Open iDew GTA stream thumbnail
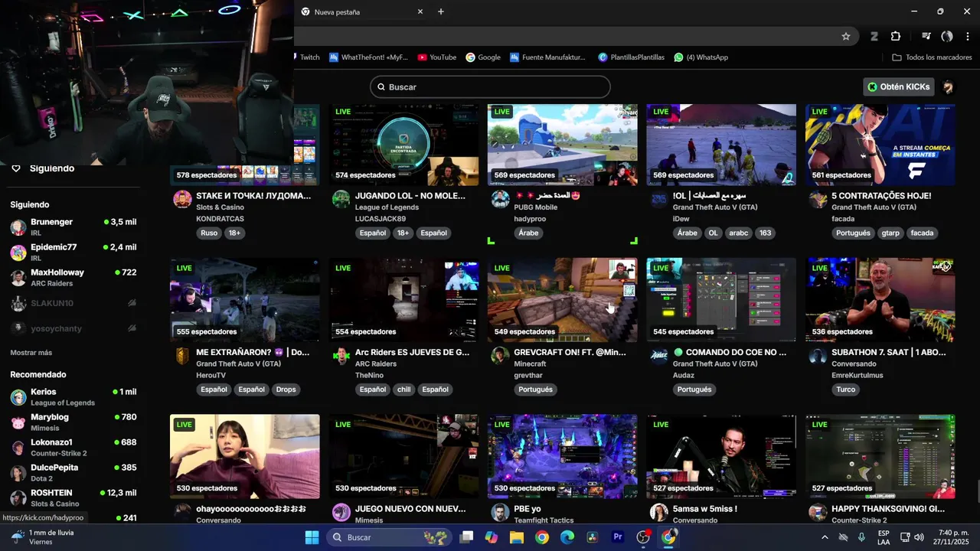The image size is (980, 551). [x=721, y=145]
